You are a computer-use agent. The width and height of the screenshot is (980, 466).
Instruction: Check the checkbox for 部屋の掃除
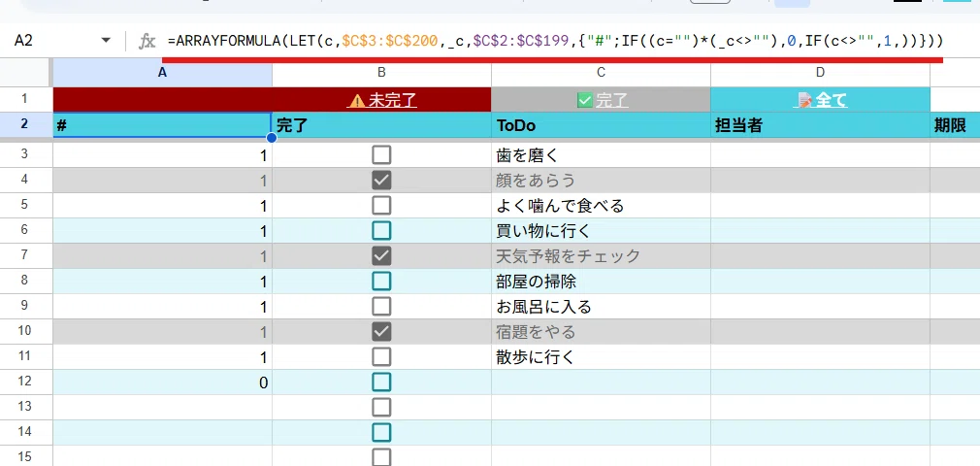pos(381,282)
